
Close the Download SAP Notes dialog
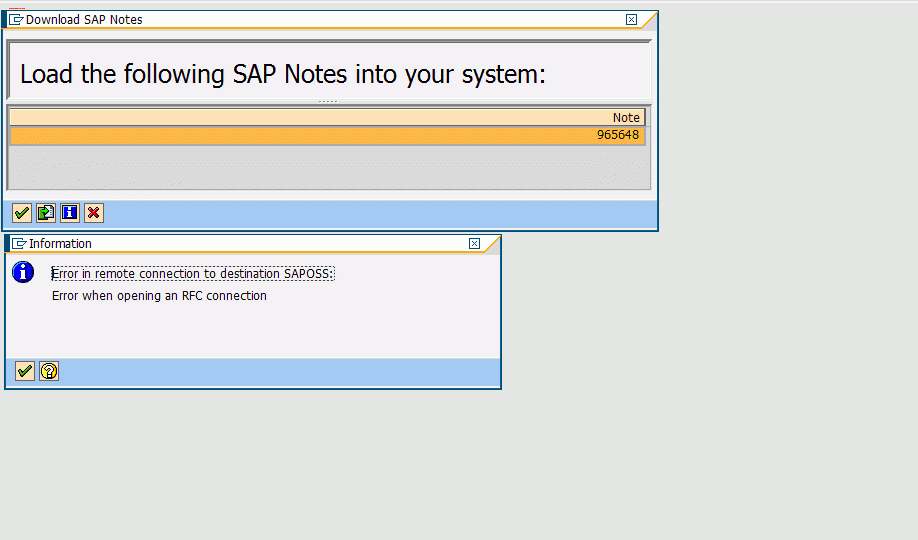631,19
